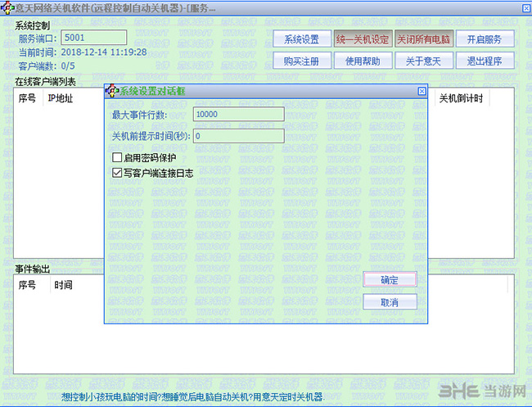Close the 系统设置对话框 dialog
The image size is (532, 407).
[x=422, y=91]
